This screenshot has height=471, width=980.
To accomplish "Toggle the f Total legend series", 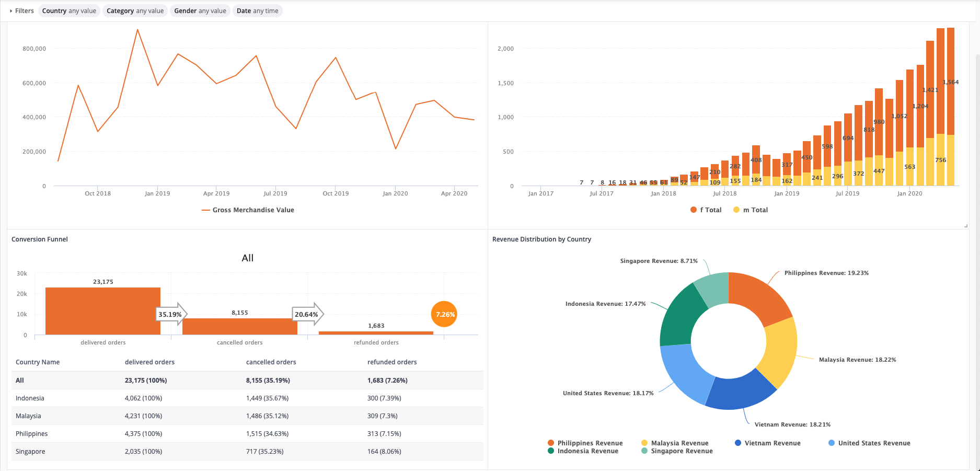I will [x=705, y=210].
